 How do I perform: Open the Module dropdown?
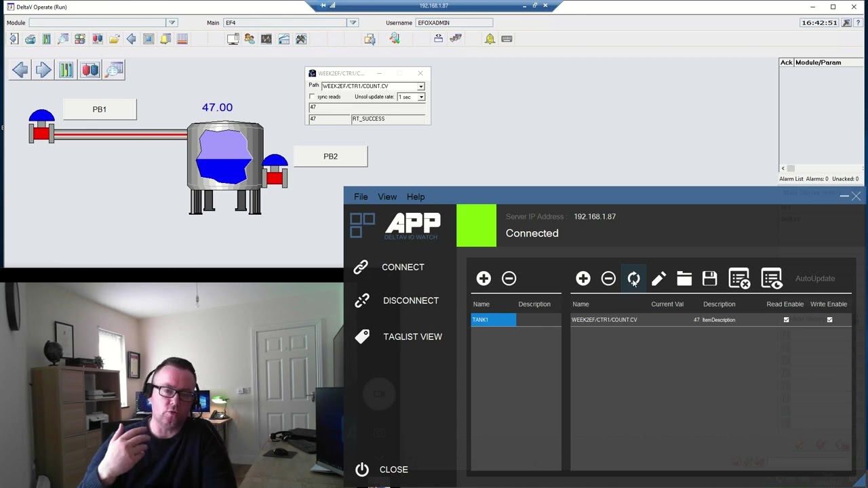[172, 23]
